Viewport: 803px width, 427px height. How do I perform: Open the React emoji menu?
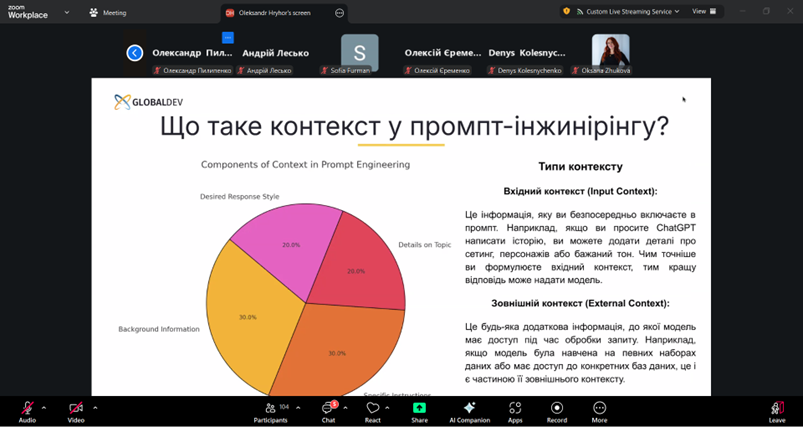coord(372,409)
